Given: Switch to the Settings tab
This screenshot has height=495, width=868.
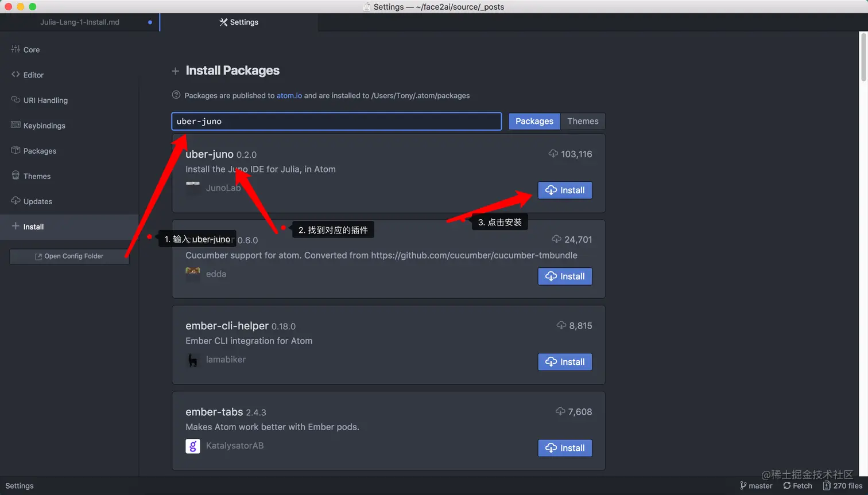Looking at the screenshot, I should tap(239, 22).
